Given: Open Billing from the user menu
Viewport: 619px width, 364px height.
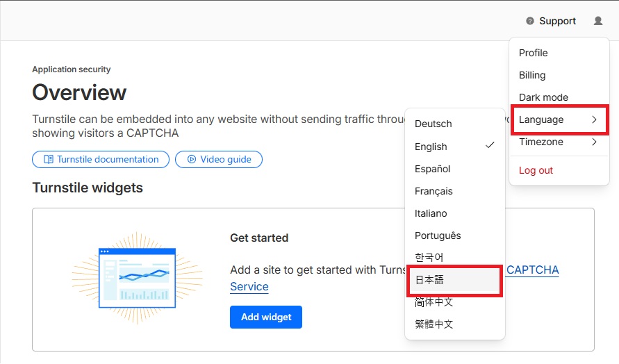Looking at the screenshot, I should point(532,75).
